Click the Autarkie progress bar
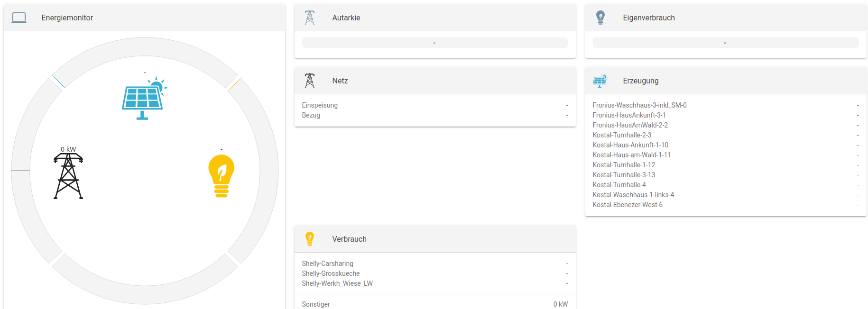 (x=434, y=43)
